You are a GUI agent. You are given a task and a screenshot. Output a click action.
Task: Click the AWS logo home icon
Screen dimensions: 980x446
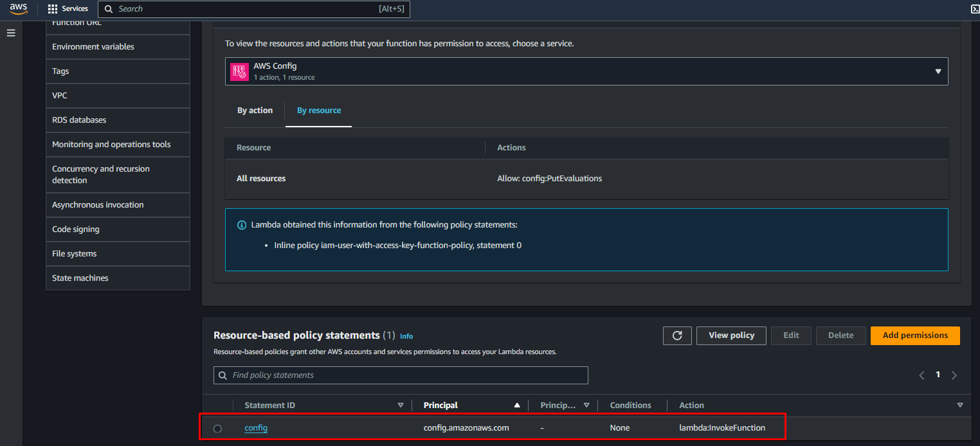pyautogui.click(x=19, y=9)
